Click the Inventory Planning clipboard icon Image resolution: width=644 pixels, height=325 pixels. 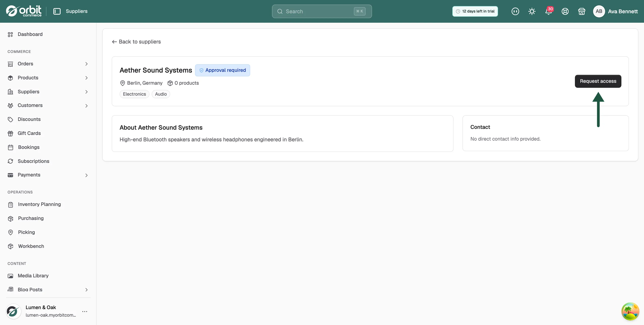10,205
